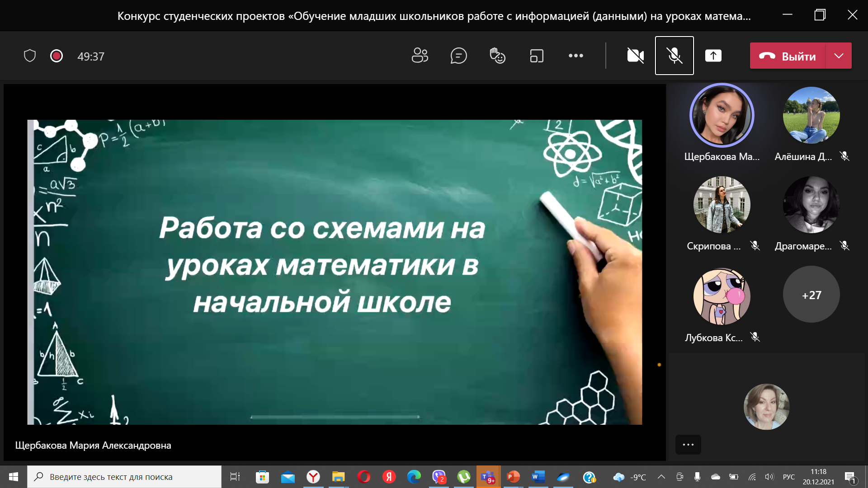This screenshot has height=488, width=868.
Task: Click the Выйти leave button
Action: coord(788,56)
